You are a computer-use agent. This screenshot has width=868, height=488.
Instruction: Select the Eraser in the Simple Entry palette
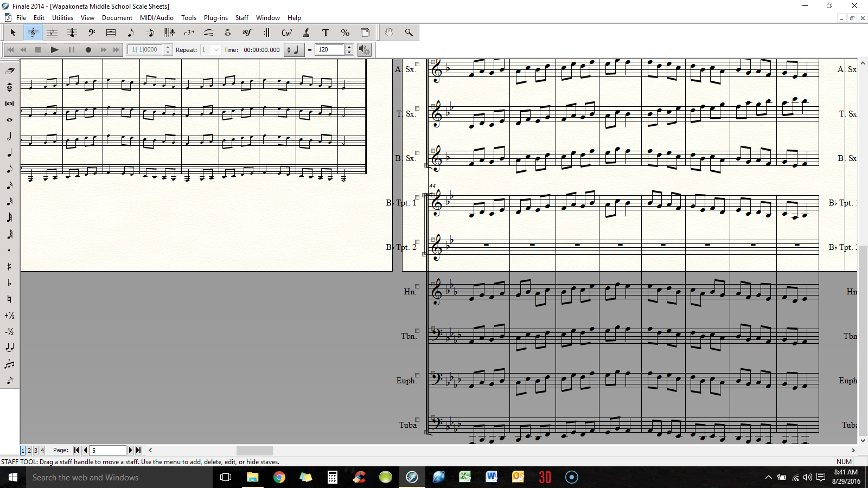(x=9, y=70)
